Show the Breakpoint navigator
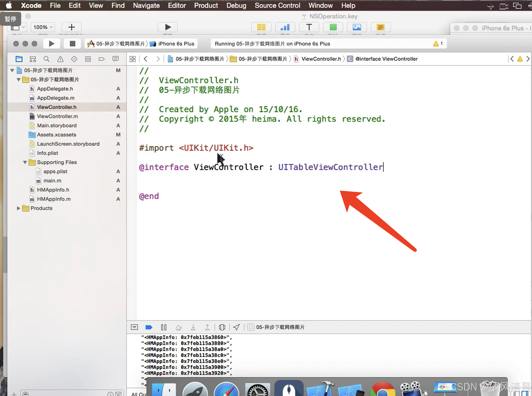Screen dimensions: 532x396 (101, 59)
